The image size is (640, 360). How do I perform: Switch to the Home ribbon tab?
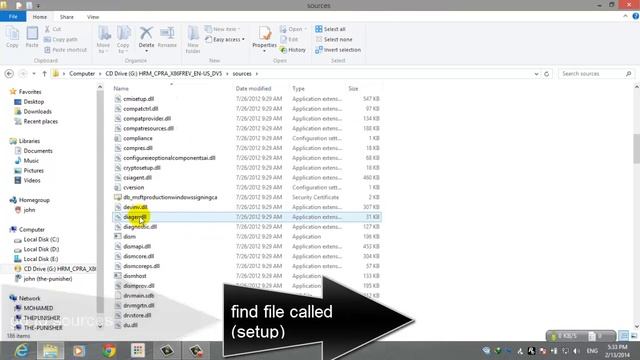click(x=40, y=17)
